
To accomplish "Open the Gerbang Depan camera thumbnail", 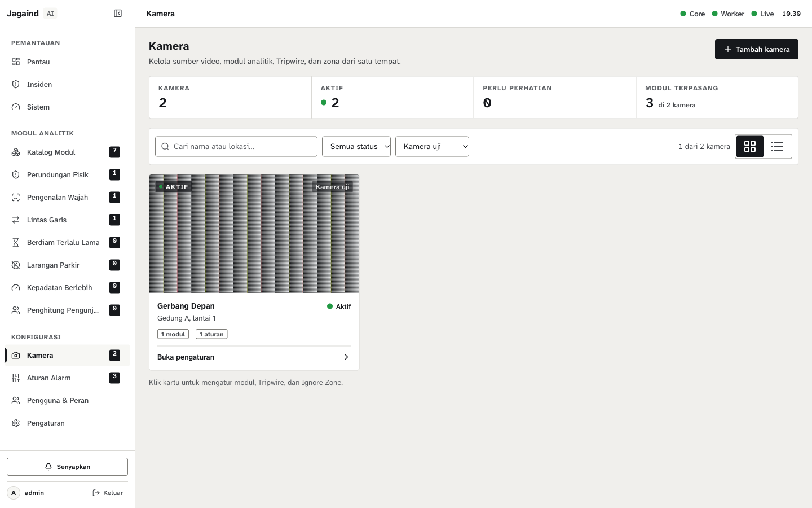I will pos(254,234).
